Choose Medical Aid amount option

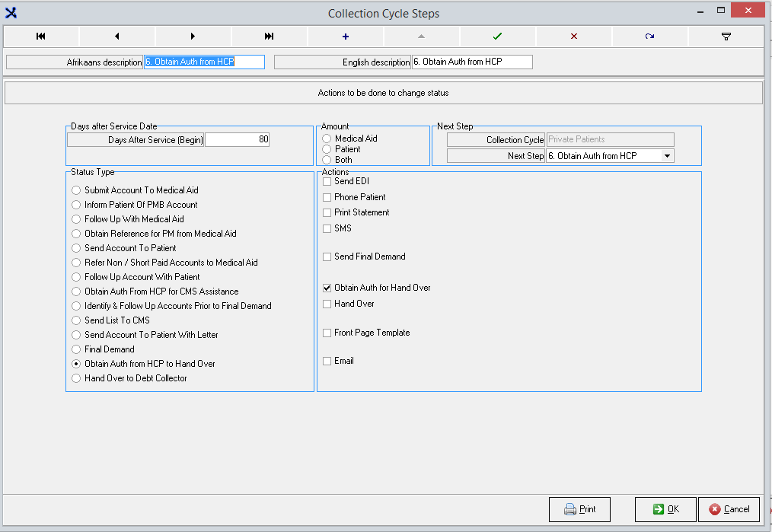point(327,139)
